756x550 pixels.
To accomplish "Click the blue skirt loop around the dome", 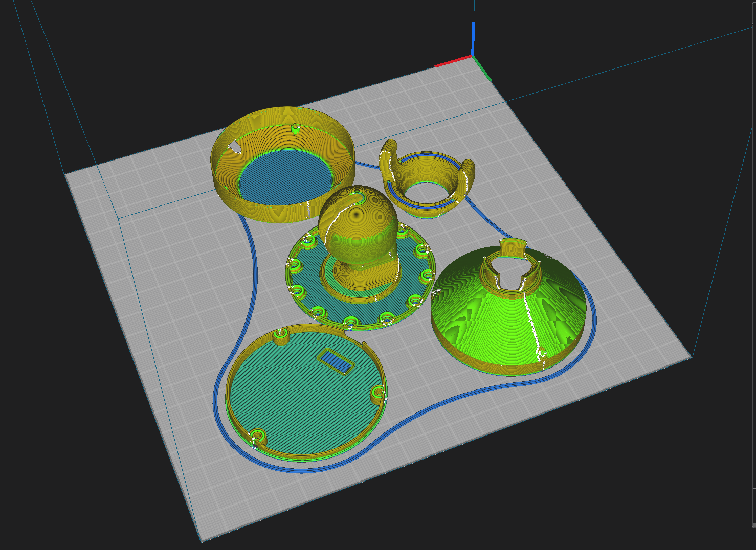I will coord(592,327).
